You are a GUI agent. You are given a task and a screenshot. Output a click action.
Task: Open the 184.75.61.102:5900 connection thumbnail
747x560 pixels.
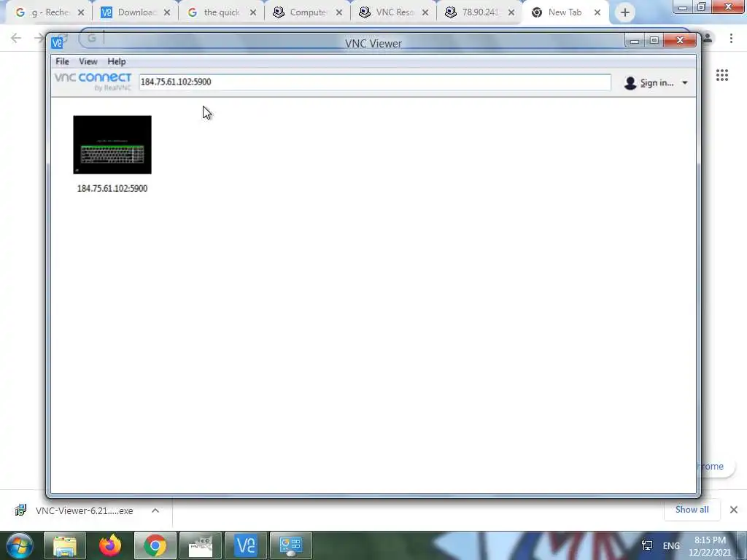click(112, 145)
